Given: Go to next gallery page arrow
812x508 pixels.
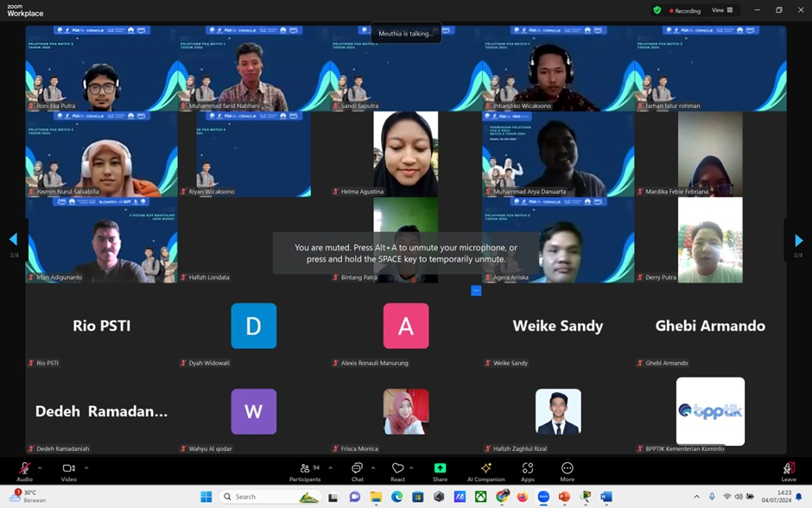Looking at the screenshot, I should coord(798,240).
